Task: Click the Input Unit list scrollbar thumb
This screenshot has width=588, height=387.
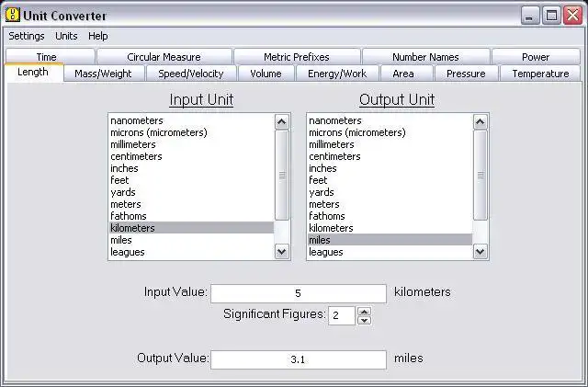Action: [x=282, y=175]
